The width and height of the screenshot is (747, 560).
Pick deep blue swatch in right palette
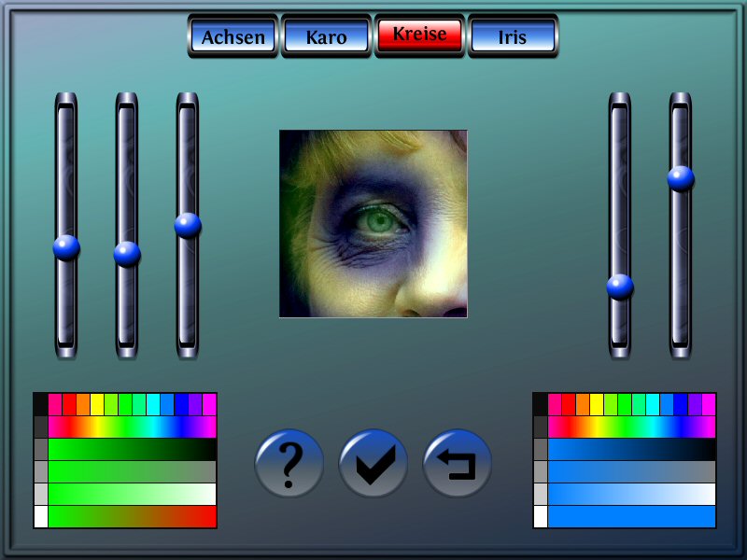pyautogui.click(x=681, y=405)
